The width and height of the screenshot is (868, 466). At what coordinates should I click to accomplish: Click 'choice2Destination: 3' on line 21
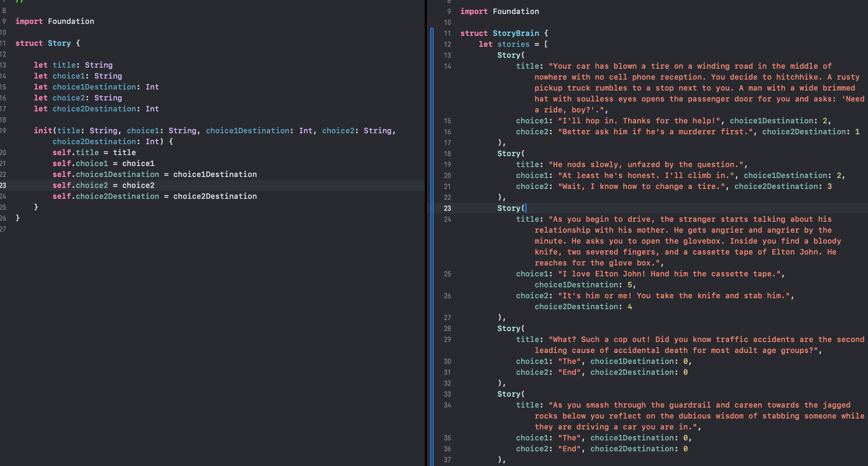(x=783, y=186)
